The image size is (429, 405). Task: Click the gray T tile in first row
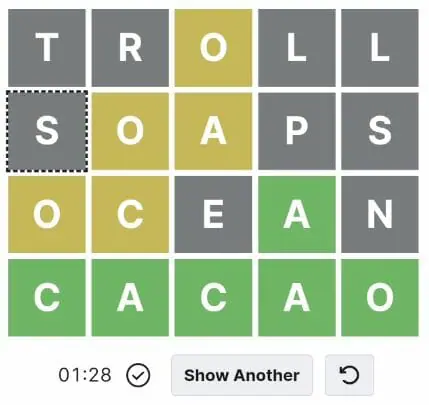(47, 48)
